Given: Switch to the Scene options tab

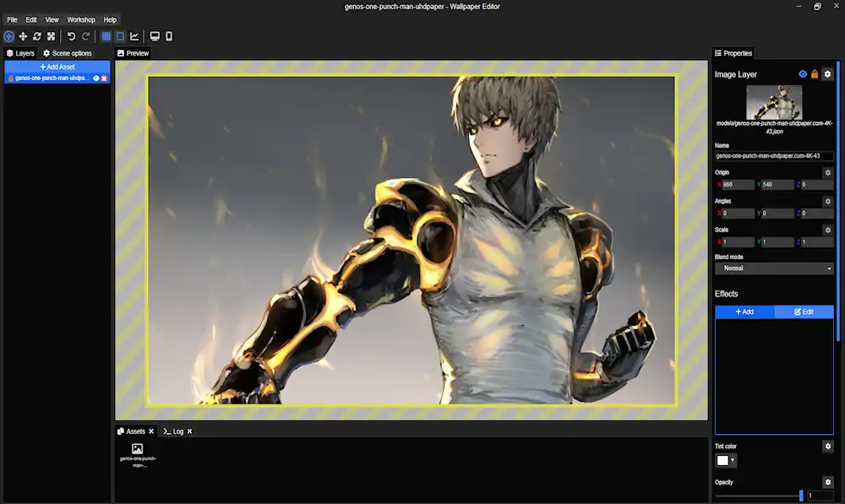Looking at the screenshot, I should [68, 53].
